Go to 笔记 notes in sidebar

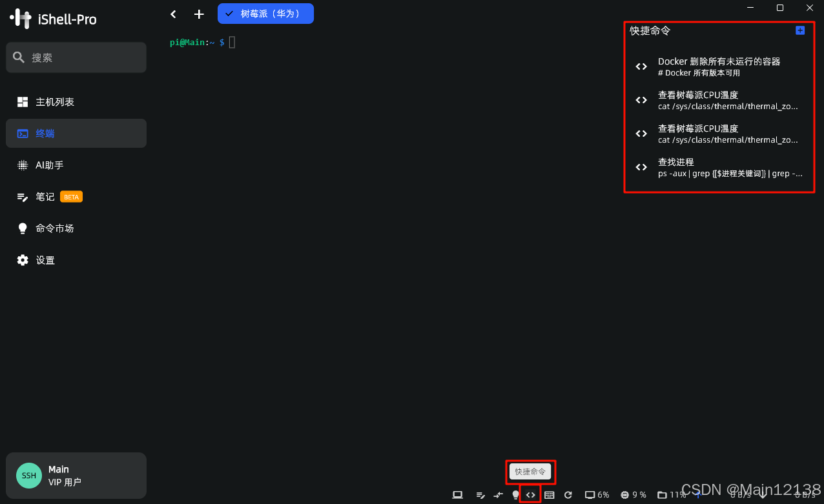[x=76, y=197]
